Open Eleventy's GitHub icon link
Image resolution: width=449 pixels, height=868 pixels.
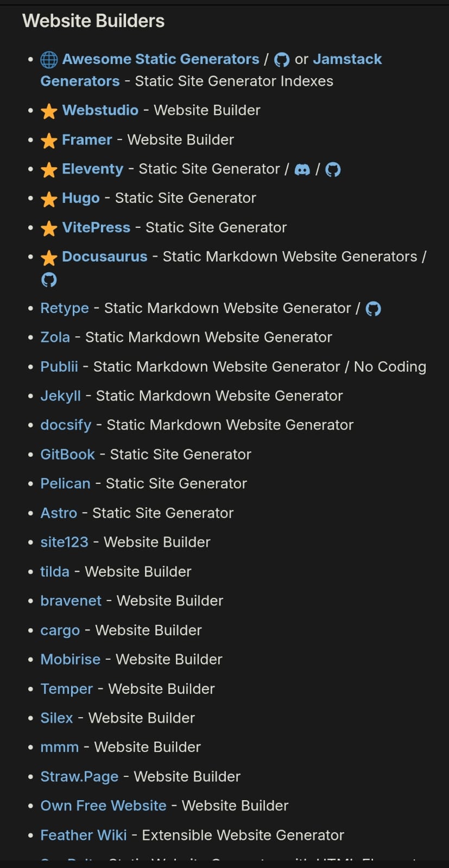(333, 170)
